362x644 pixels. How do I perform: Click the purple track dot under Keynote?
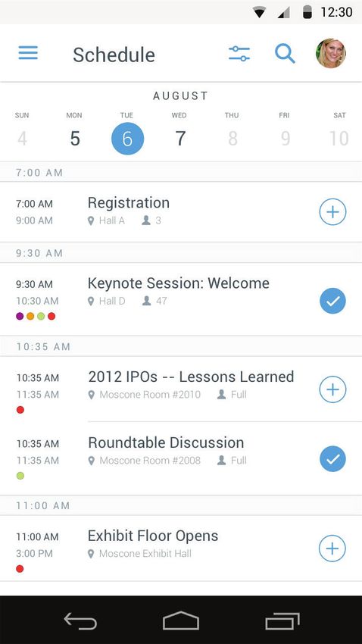20,316
